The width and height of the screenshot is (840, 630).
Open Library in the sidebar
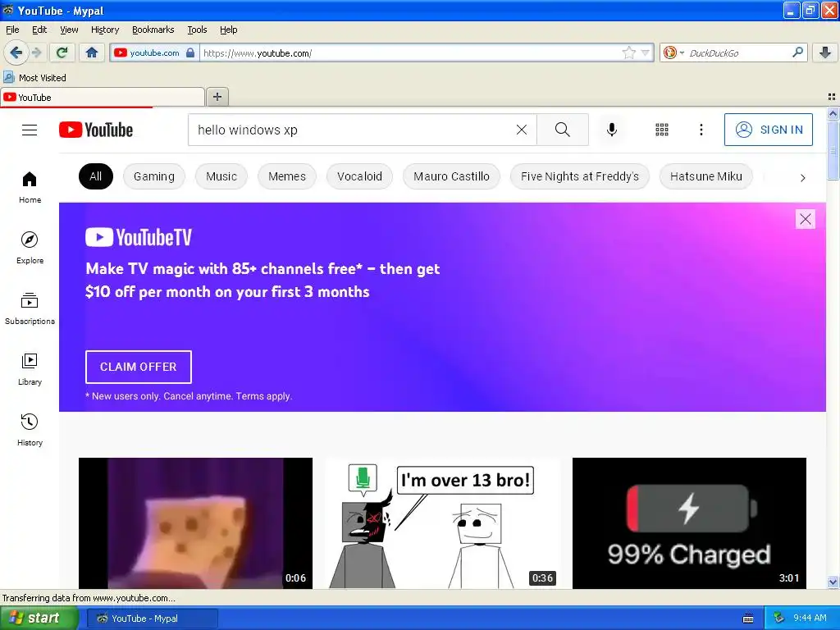[x=30, y=369]
